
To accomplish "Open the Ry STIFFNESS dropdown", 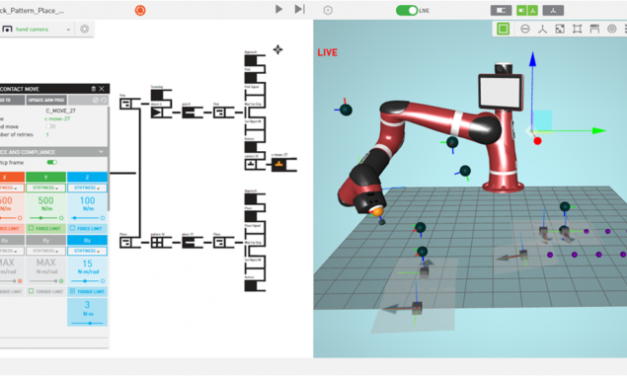I will tap(46, 251).
